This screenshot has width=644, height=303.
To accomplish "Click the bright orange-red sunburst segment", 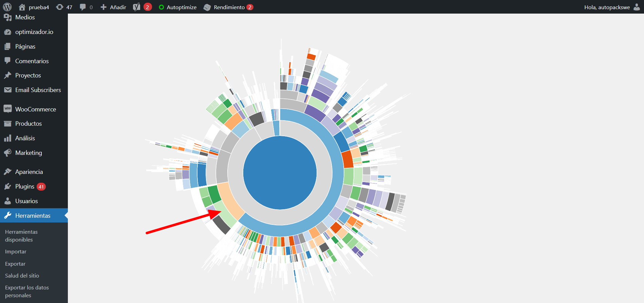I will point(347,159).
